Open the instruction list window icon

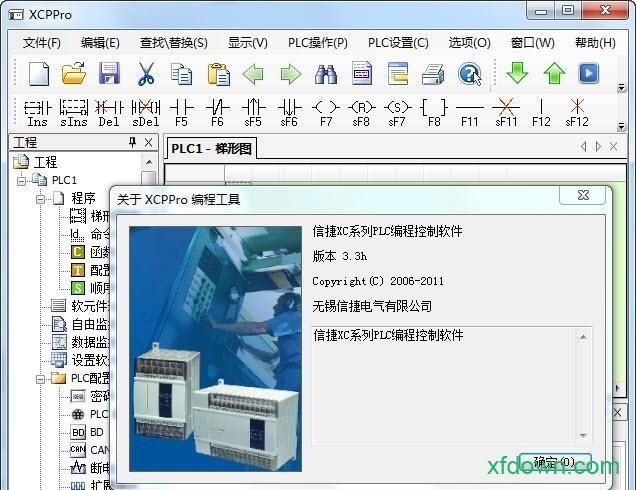[x=398, y=73]
